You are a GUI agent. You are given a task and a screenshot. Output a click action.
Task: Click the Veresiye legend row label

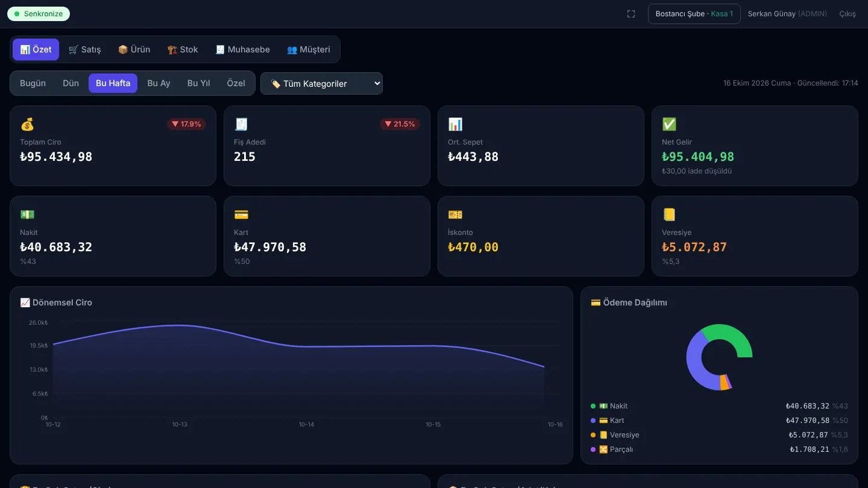point(624,435)
